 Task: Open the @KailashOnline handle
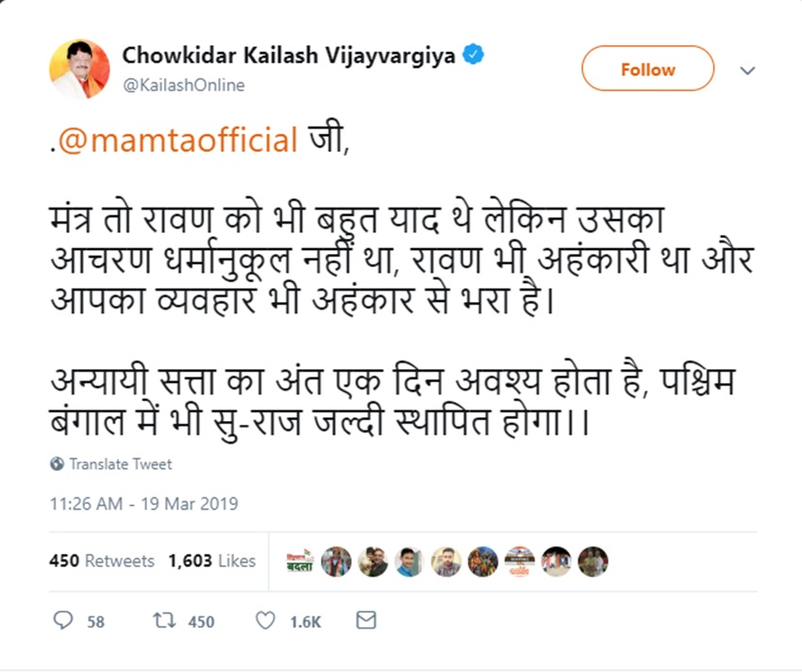click(184, 85)
